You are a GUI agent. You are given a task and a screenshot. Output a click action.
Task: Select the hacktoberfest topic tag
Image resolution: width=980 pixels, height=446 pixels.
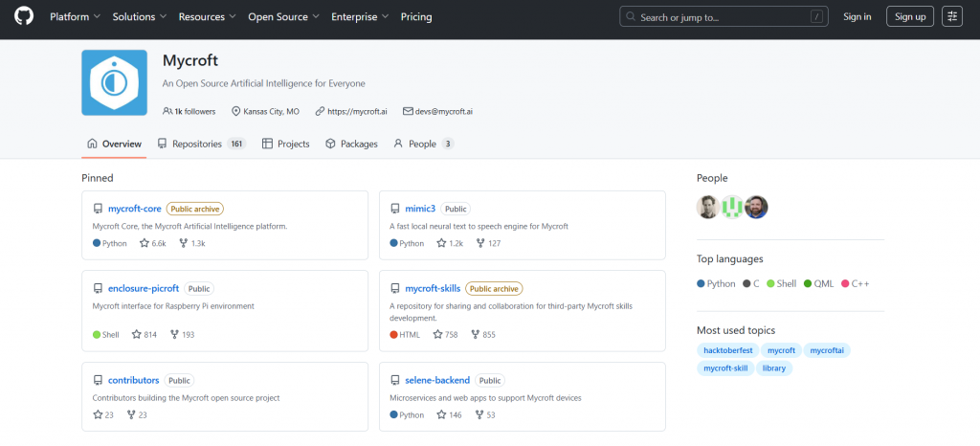(728, 350)
